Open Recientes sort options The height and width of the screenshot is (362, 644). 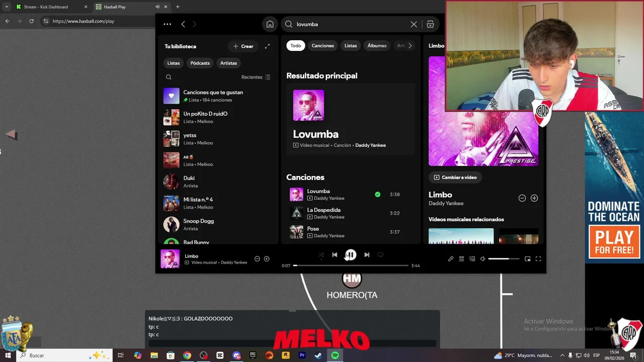click(256, 77)
